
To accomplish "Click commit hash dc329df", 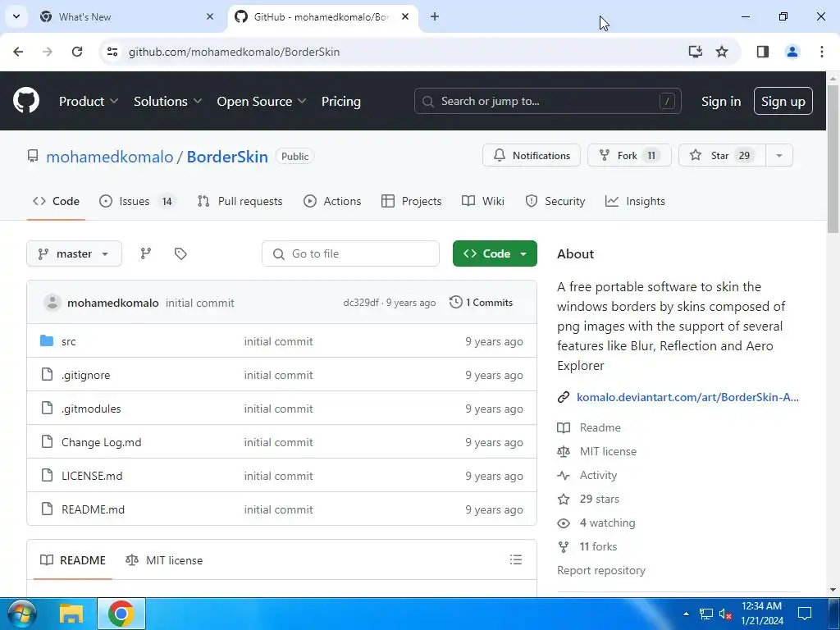I will [361, 303].
